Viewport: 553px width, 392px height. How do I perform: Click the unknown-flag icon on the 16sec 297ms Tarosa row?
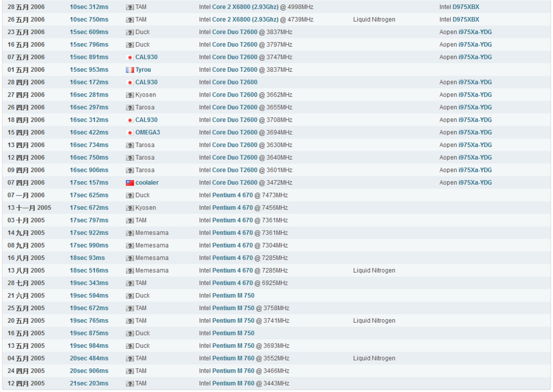click(130, 107)
